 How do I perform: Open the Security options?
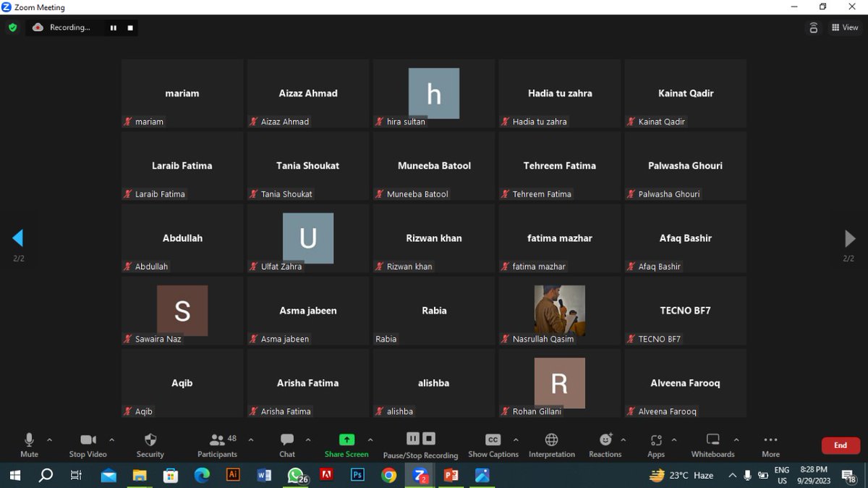[x=150, y=445]
